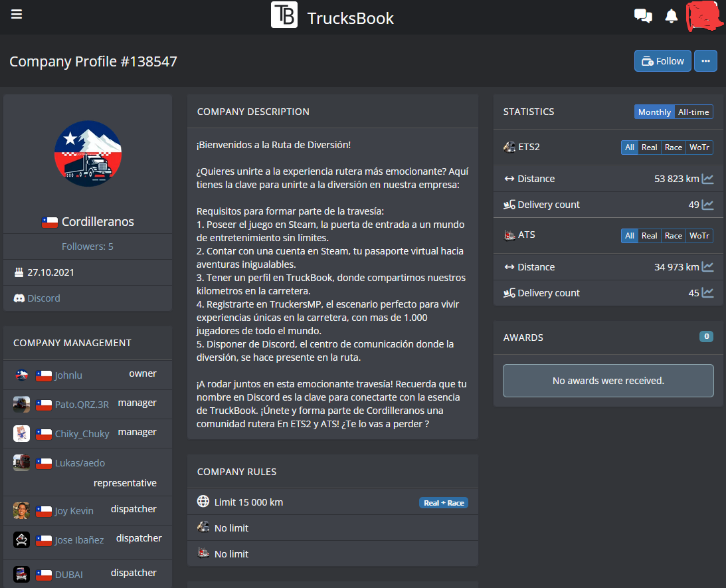Open ATS distance chart icon
The width and height of the screenshot is (726, 588).
coord(707,266)
